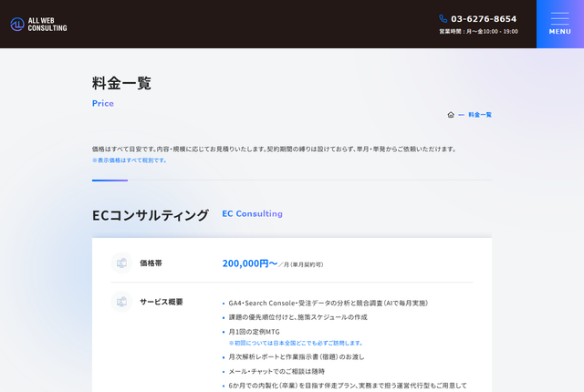Click the サービス概要 row label

coord(162,302)
